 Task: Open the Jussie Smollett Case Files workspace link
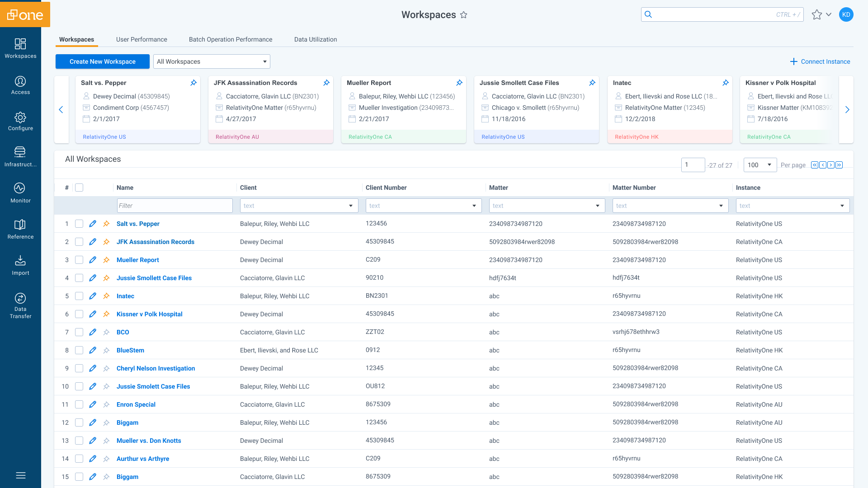[154, 278]
